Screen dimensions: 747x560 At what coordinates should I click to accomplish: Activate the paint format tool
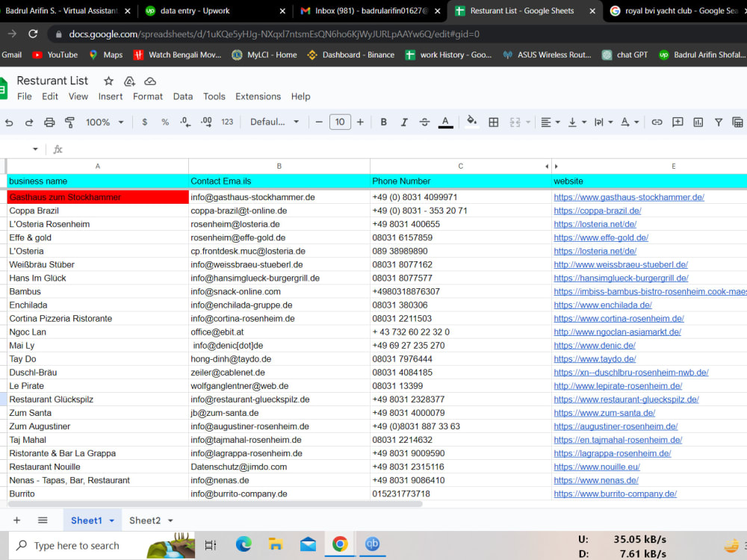69,122
